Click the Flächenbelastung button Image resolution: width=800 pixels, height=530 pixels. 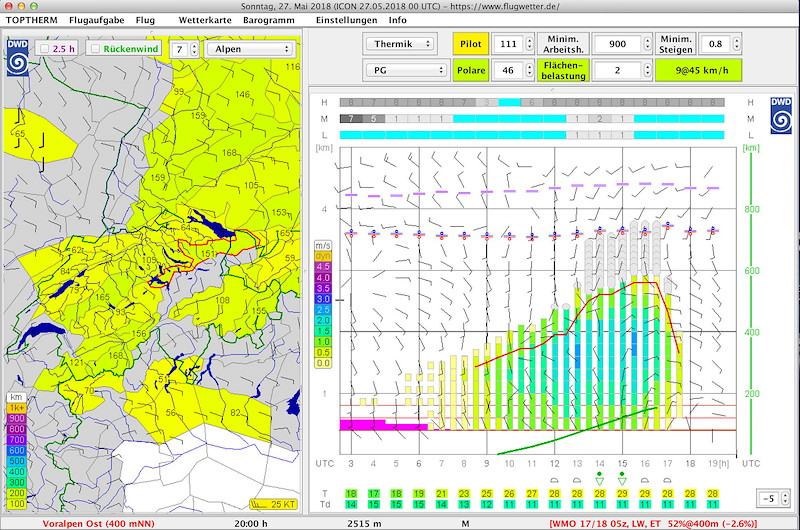(x=563, y=70)
